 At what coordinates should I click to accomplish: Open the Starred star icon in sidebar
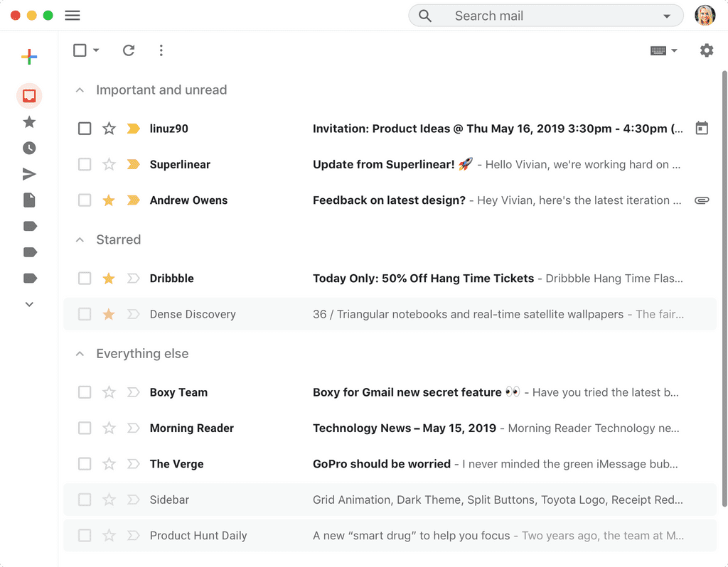(x=29, y=122)
